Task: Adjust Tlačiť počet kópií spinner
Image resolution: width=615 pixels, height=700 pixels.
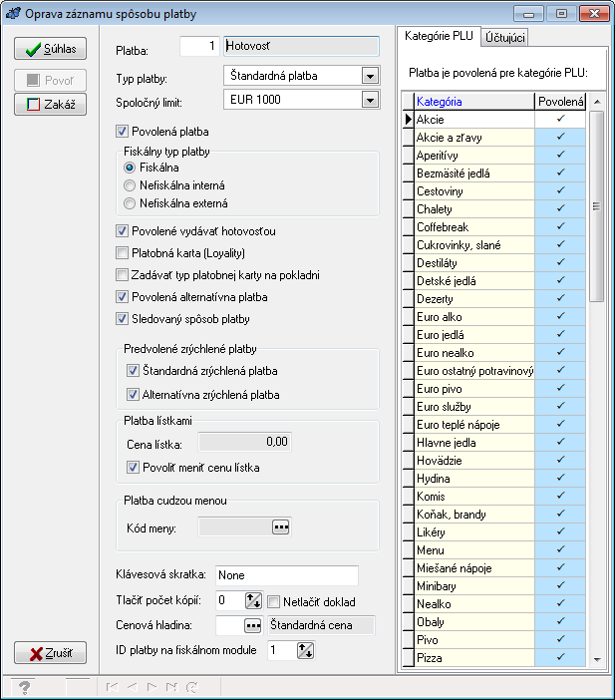Action: pos(253,600)
